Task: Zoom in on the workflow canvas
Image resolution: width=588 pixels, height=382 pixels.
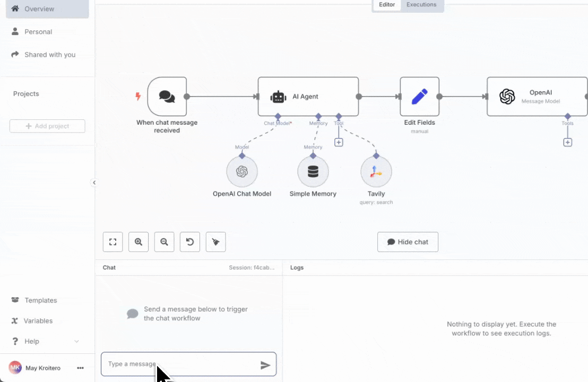Action: [x=139, y=241]
